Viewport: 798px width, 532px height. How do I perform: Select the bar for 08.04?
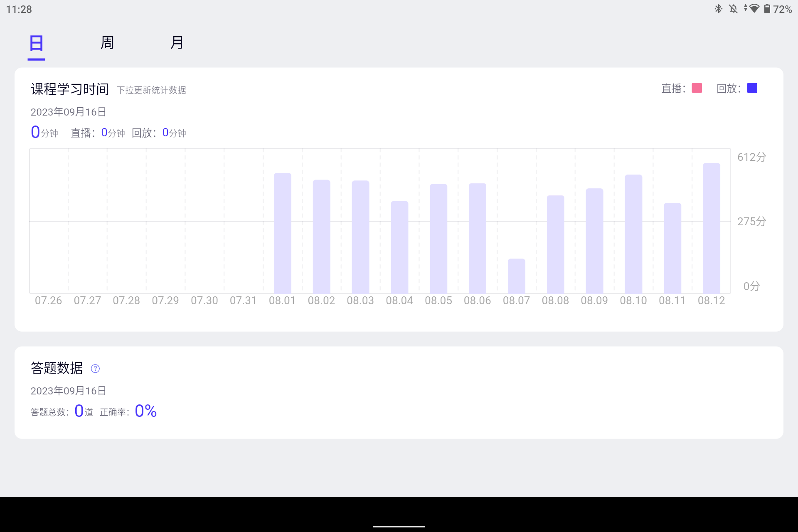click(399, 247)
